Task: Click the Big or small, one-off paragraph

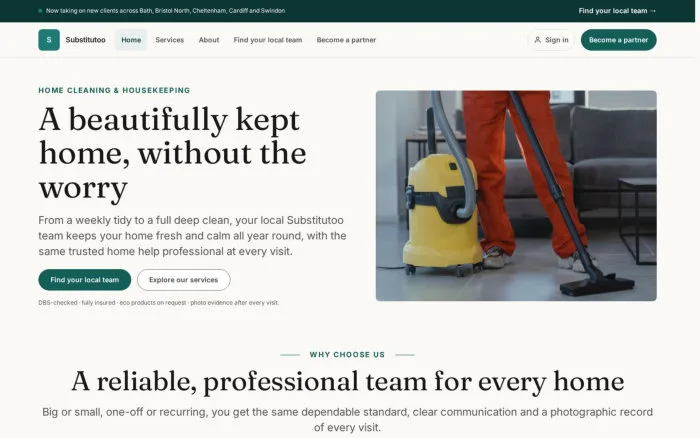Action: pos(347,420)
